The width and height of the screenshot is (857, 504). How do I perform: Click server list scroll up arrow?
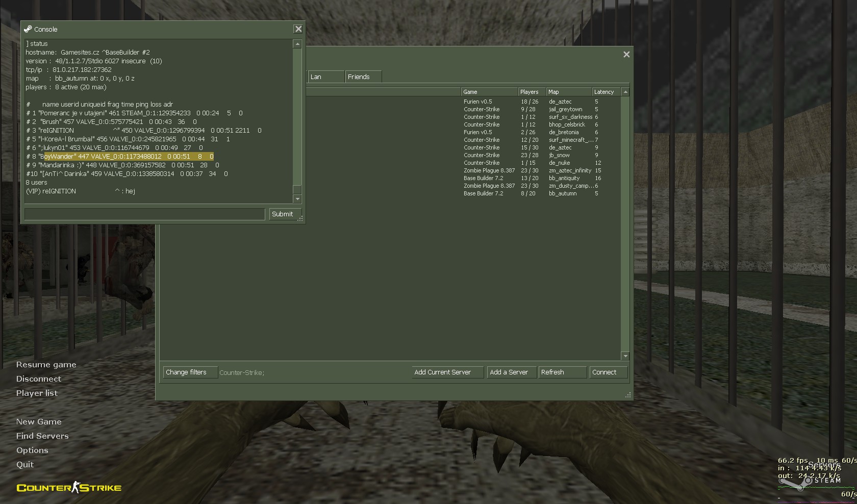point(625,92)
